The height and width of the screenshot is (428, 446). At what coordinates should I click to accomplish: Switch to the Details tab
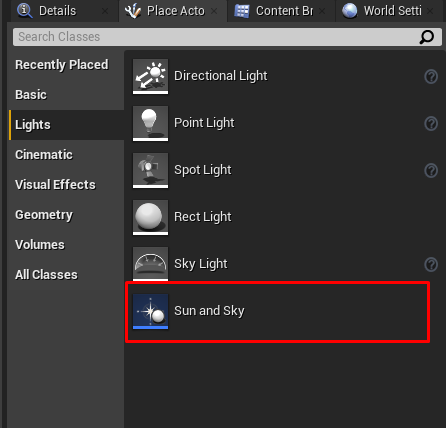(57, 11)
